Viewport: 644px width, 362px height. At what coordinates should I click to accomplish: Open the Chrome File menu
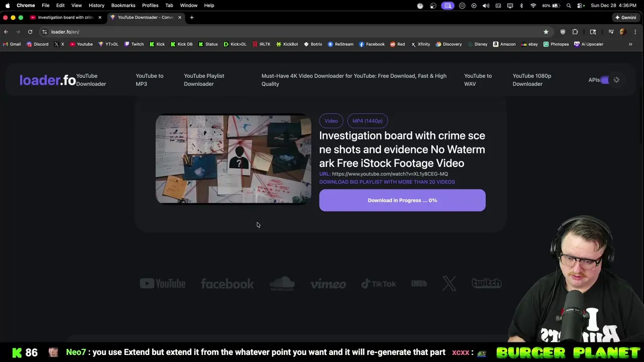point(45,5)
